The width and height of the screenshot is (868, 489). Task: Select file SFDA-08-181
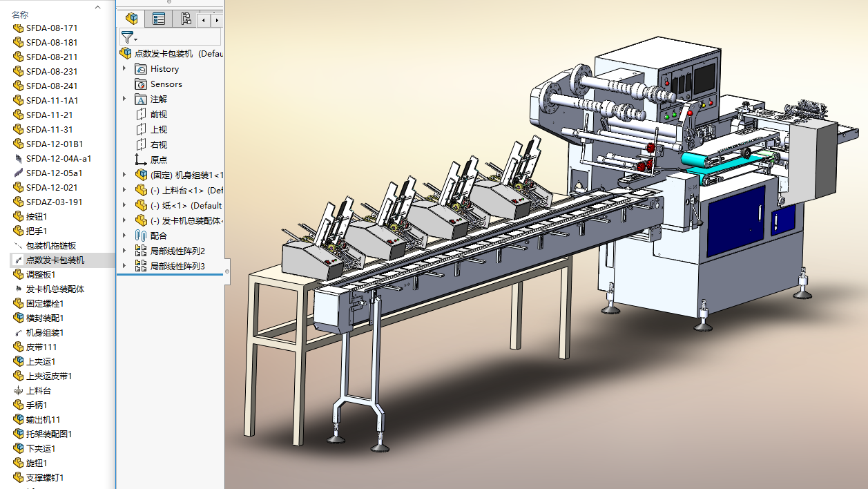[52, 43]
